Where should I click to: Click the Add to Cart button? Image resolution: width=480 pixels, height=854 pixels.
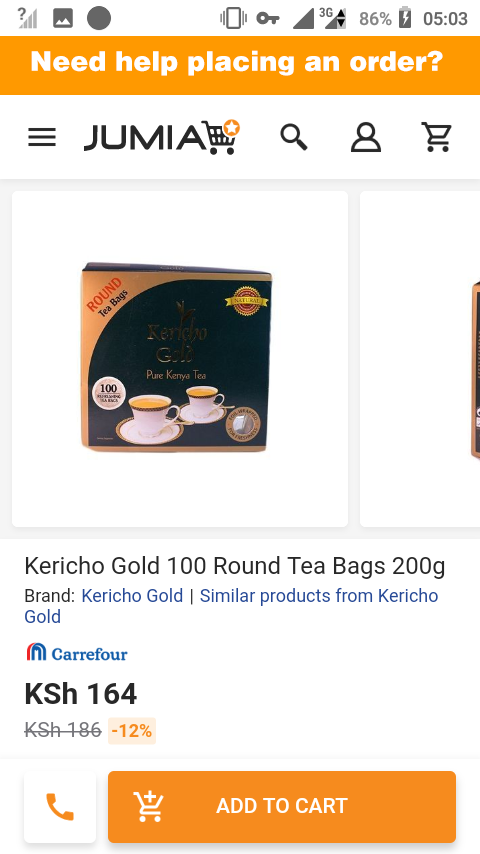pyautogui.click(x=282, y=807)
